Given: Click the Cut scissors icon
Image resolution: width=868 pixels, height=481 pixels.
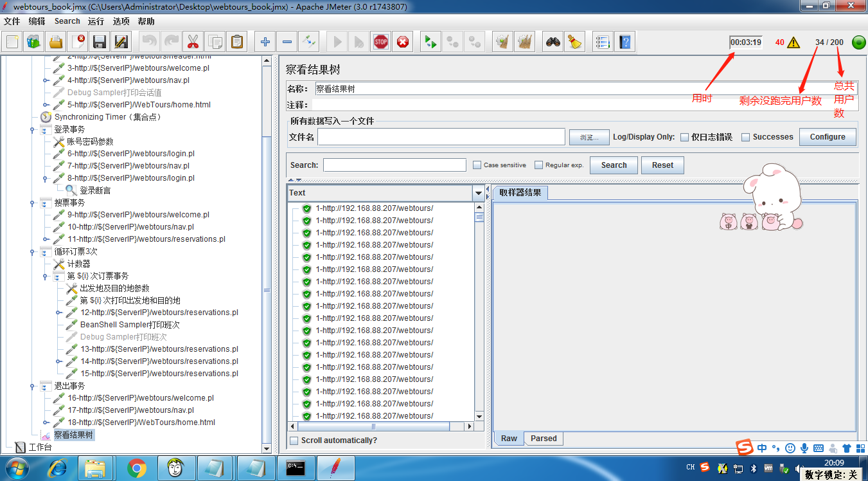Looking at the screenshot, I should (192, 42).
